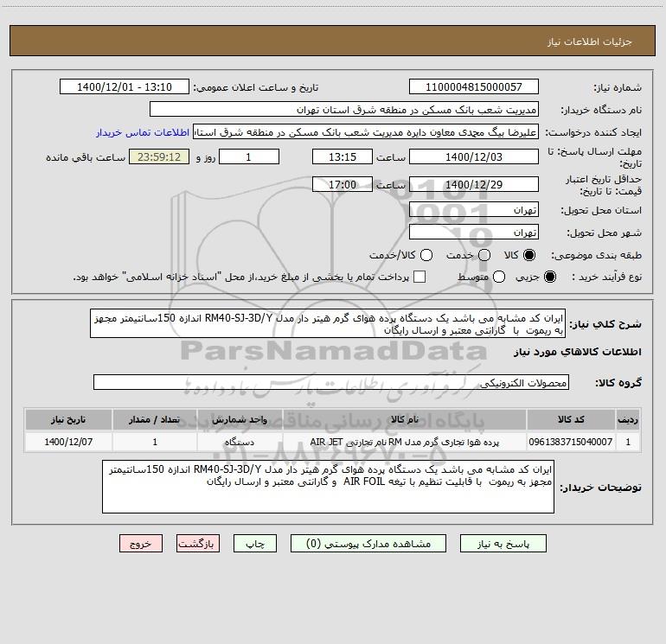Screen dimensions: 666x644
Task: Click the کد کالا column header
Action: coord(571,419)
